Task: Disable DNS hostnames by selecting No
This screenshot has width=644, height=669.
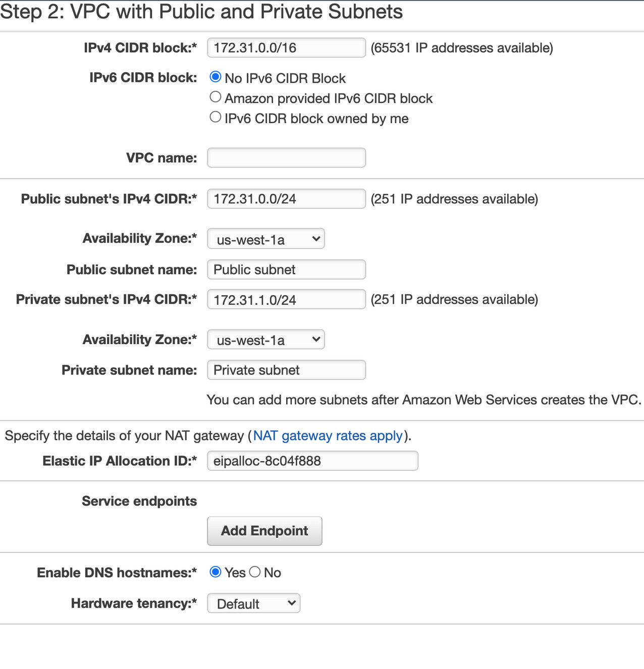Action: 255,572
